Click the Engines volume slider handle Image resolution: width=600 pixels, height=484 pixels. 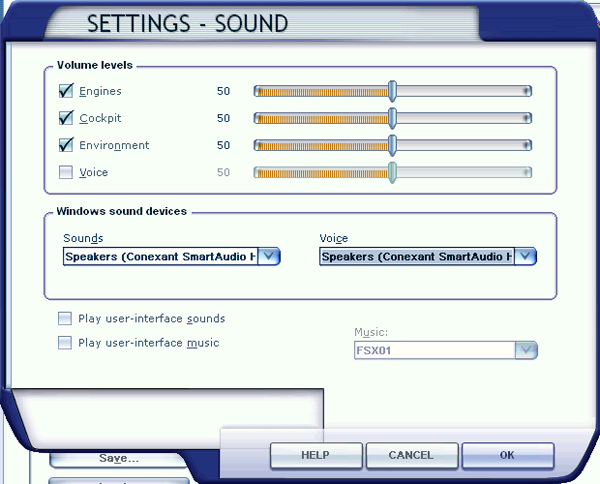392,91
